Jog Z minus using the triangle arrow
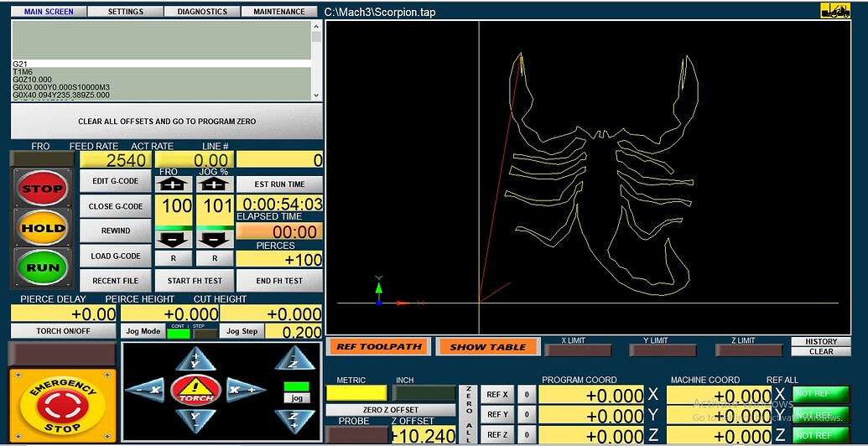The image size is (868, 446). [294, 358]
